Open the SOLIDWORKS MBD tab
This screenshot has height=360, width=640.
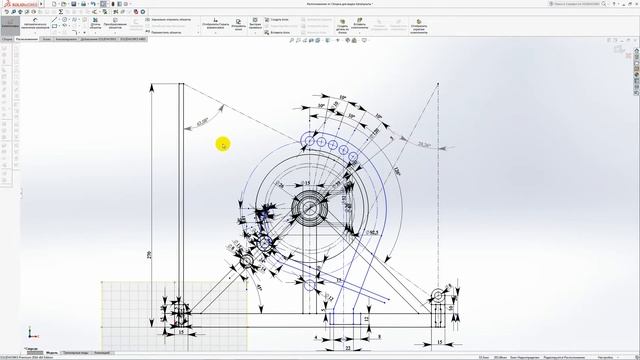click(x=133, y=39)
